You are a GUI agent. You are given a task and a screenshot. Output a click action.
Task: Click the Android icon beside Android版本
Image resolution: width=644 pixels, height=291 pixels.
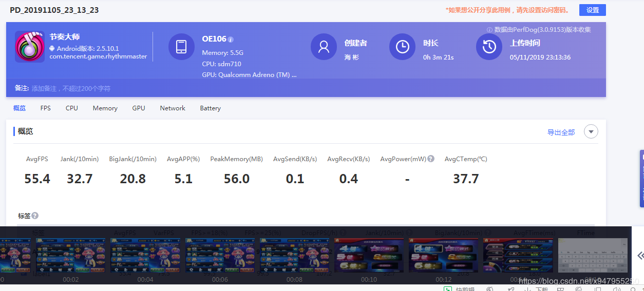(x=52, y=48)
